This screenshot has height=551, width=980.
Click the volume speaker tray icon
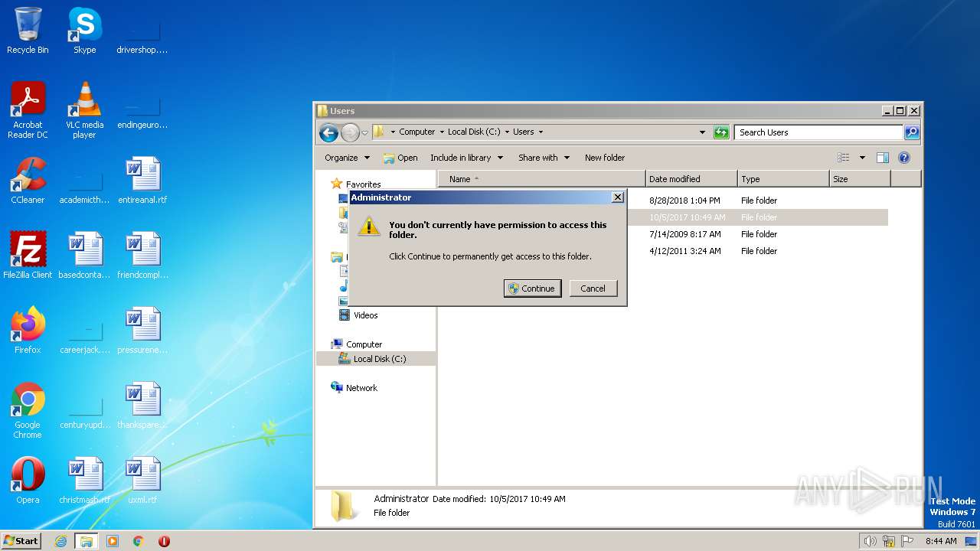(870, 541)
